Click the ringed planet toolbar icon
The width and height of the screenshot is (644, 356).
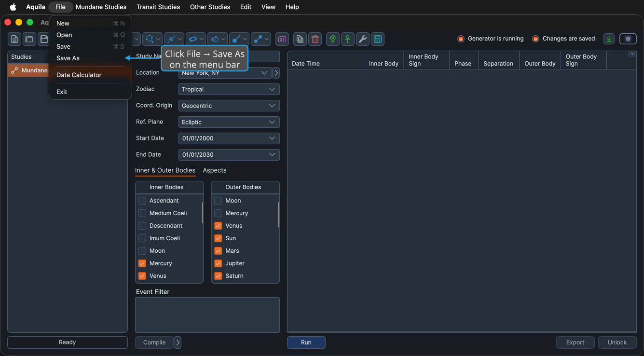click(x=193, y=39)
